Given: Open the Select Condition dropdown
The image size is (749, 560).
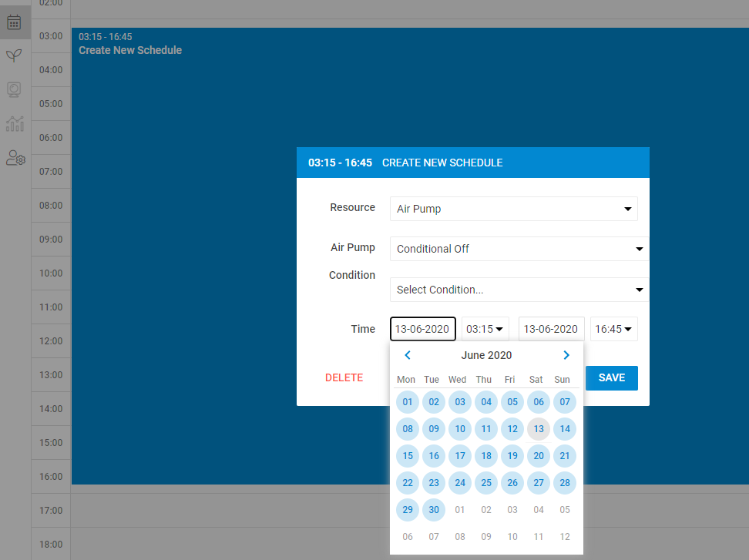Looking at the screenshot, I should [x=519, y=290].
